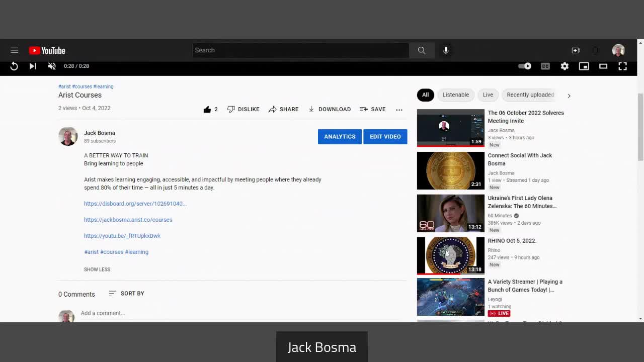The image size is (644, 362).
Task: Toggle closed captions CC button
Action: pyautogui.click(x=545, y=66)
